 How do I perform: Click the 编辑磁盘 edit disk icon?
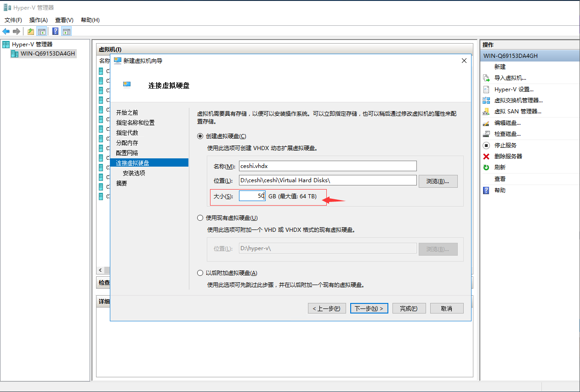[x=486, y=123]
